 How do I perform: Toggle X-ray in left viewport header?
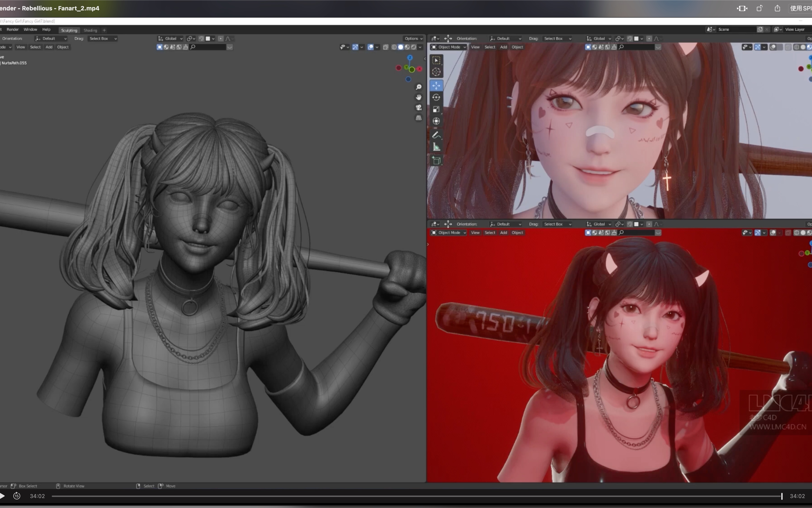coord(386,47)
